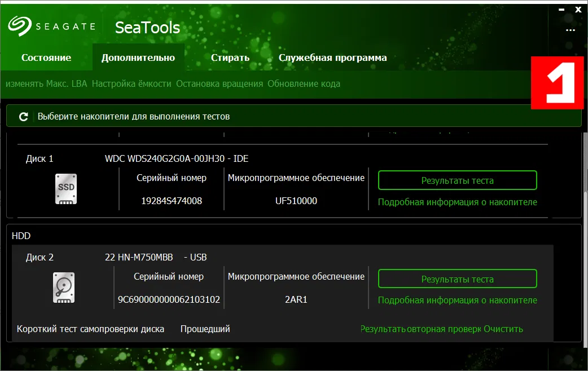Open the Дополнительно tab
588x371 pixels.
(138, 58)
